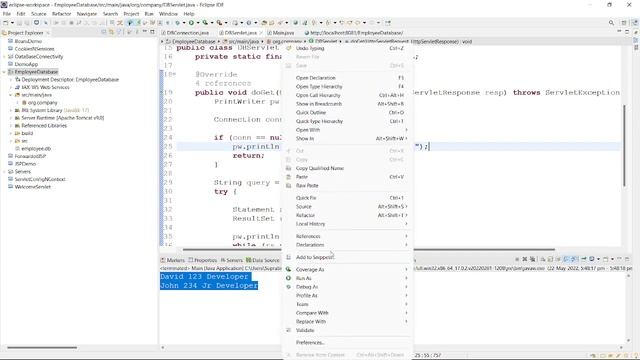Collapse the EmployeeDatabase project node
Image resolution: width=640 pixels, height=360 pixels.
(x=4, y=72)
